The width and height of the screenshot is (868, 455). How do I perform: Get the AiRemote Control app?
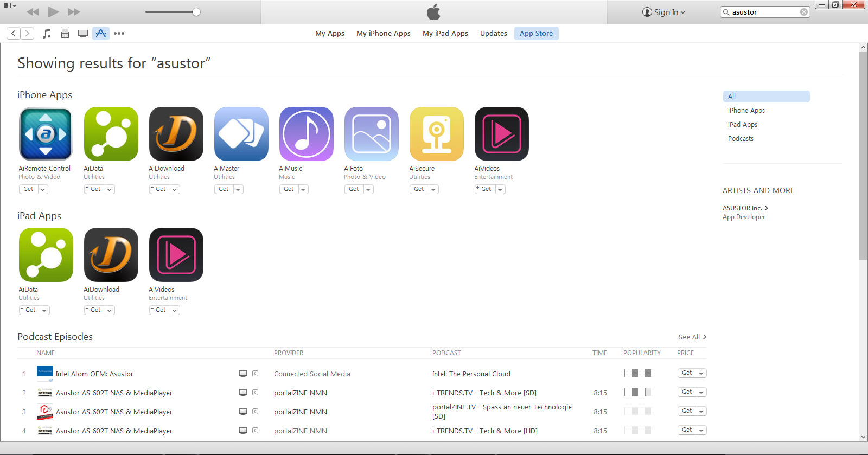[29, 189]
